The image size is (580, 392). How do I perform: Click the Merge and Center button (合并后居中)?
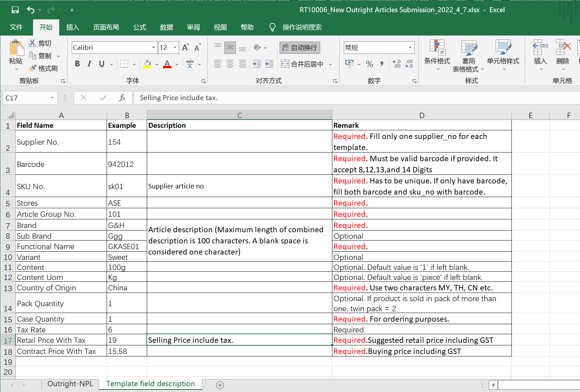303,64
